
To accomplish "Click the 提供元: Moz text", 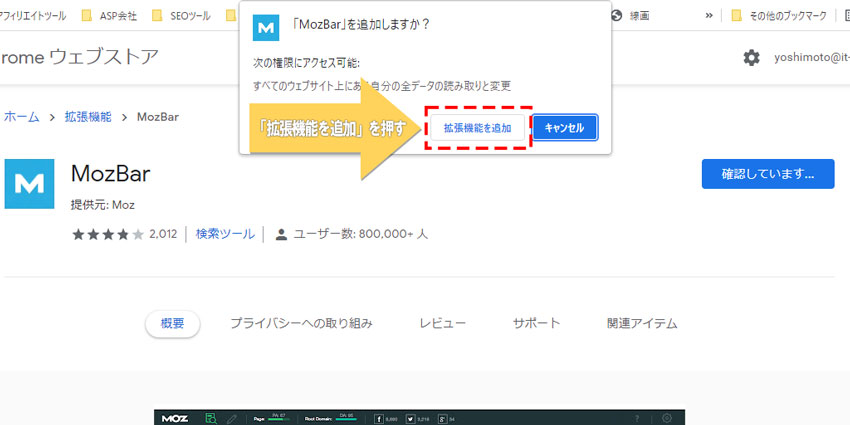I will coord(102,205).
